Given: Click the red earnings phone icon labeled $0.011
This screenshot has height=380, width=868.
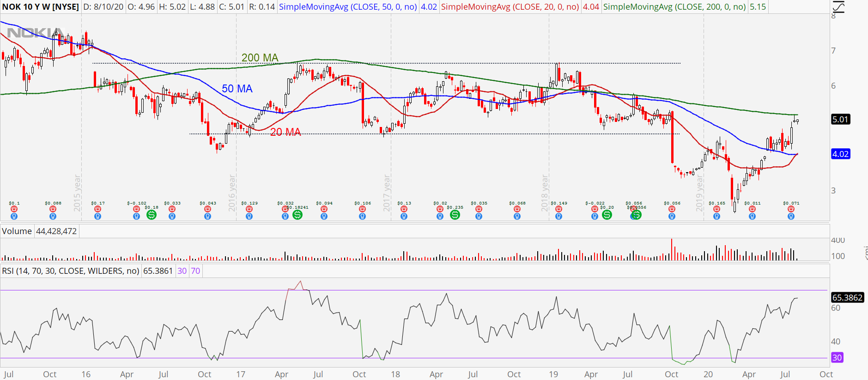Looking at the screenshot, I should coord(752,209).
